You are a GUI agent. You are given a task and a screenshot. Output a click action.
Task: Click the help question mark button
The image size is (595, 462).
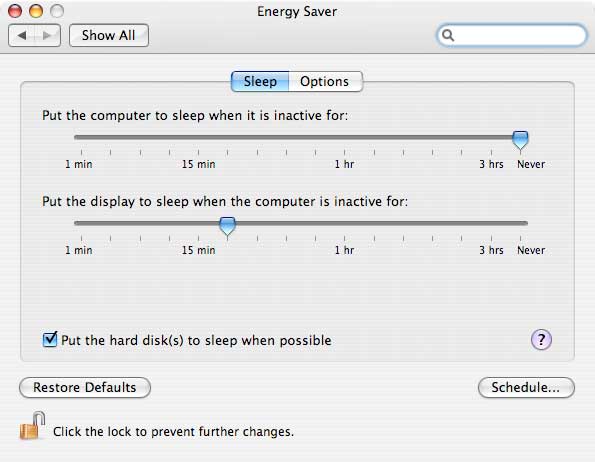click(541, 339)
